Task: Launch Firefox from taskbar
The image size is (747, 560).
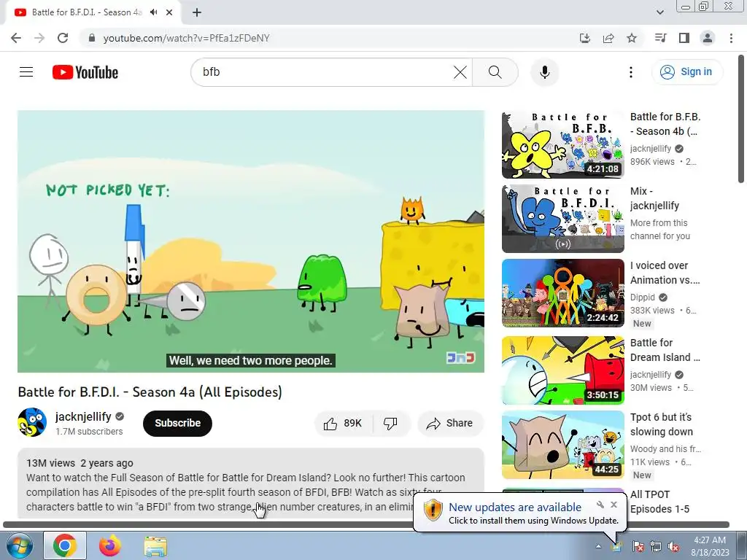Action: click(x=109, y=545)
